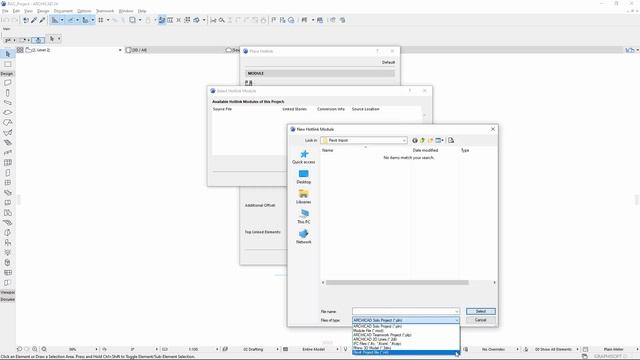
Task: Open the View Menu icon in file dialog
Action: (x=440, y=140)
